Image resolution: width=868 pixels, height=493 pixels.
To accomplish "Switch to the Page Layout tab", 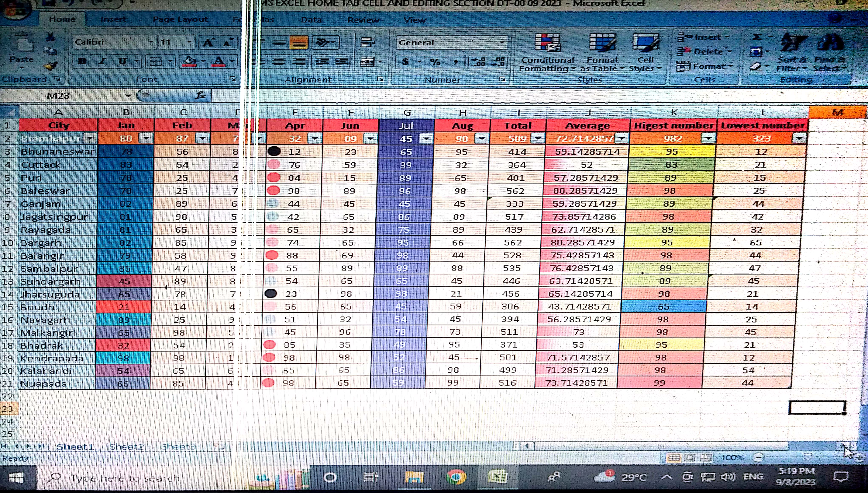I will point(180,20).
